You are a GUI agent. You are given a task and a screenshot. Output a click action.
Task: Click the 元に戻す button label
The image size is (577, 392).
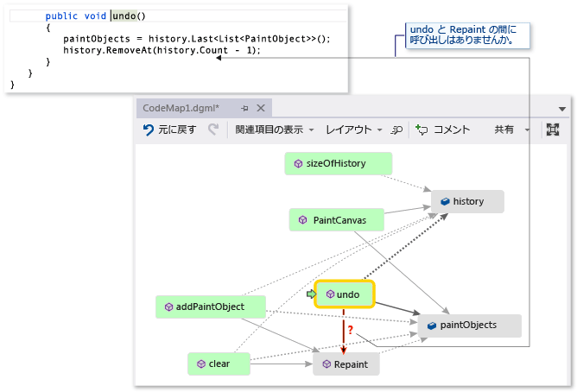177,130
